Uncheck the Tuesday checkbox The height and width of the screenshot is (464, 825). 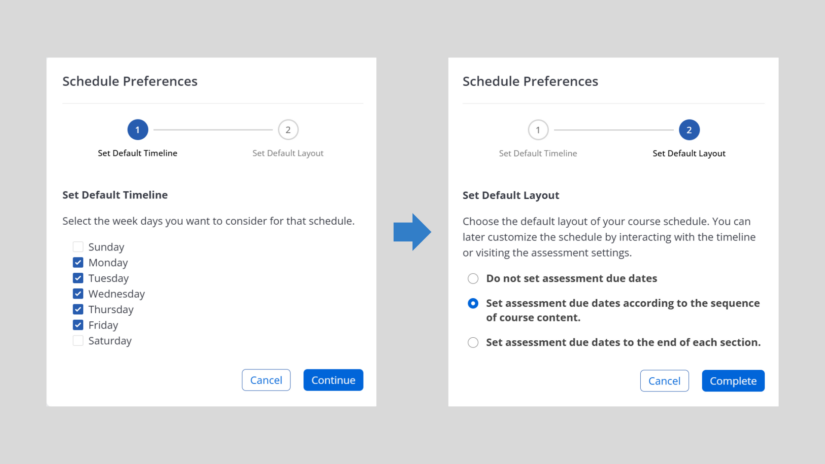pos(78,278)
